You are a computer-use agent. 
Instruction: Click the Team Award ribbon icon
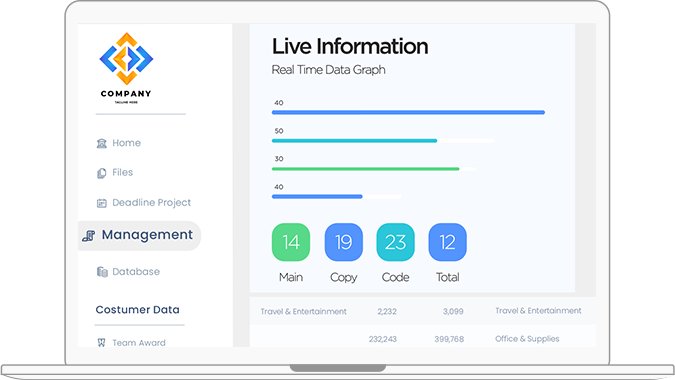tap(102, 343)
